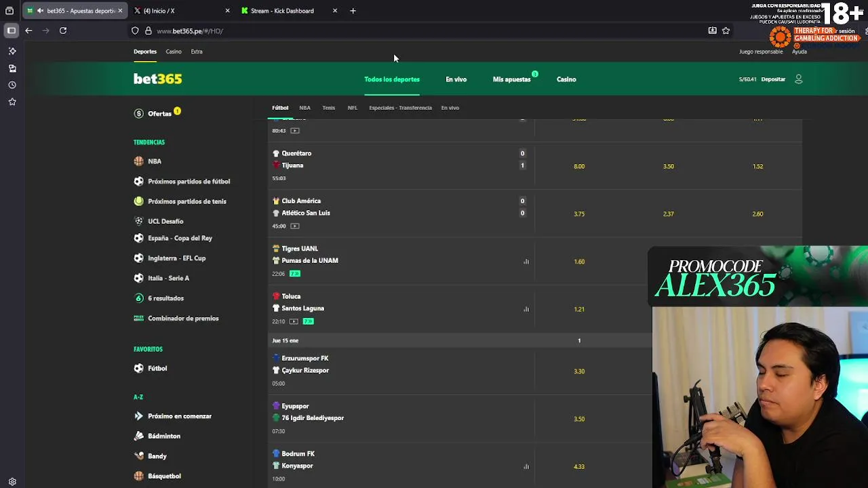Viewport: 868px width, 488px height.
Task: Click green bet builder badge in Tigres UANL row
Action: pyautogui.click(x=294, y=274)
